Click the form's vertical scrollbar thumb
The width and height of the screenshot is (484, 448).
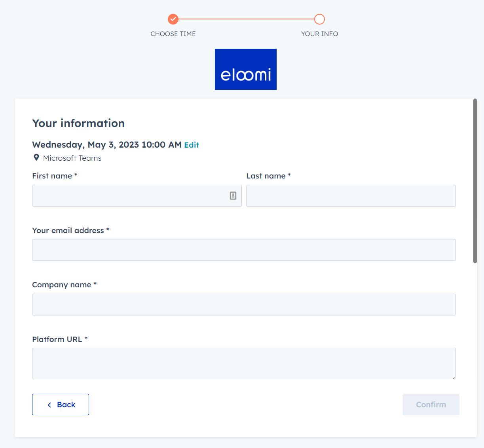coord(475,181)
